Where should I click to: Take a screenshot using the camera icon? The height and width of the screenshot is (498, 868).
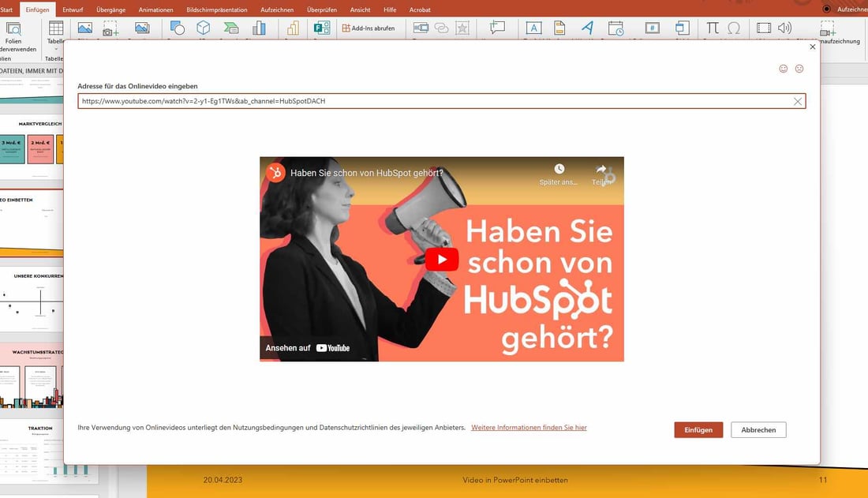109,28
